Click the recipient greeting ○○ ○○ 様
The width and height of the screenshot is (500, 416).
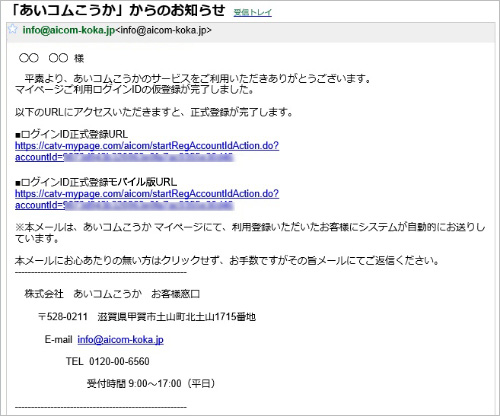pyautogui.click(x=51, y=58)
